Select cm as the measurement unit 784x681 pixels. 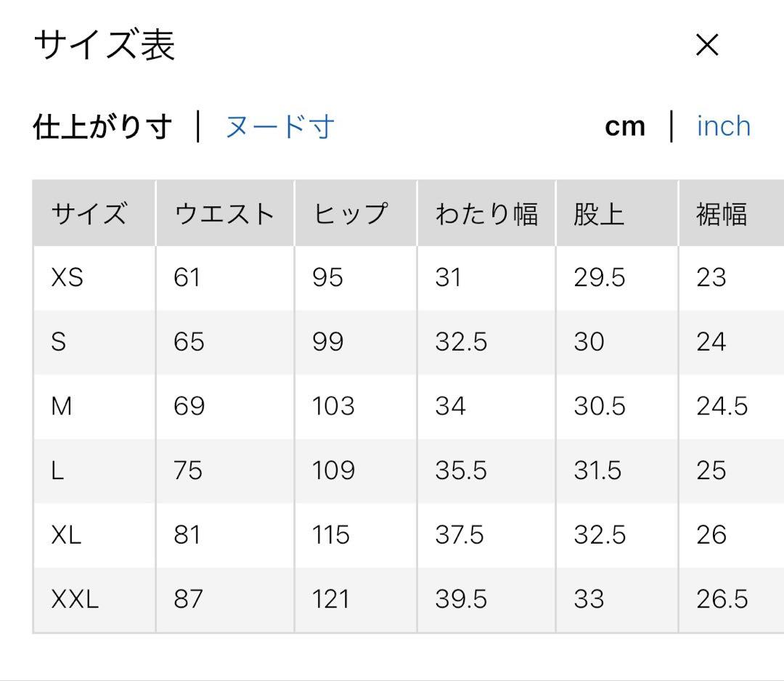[624, 126]
